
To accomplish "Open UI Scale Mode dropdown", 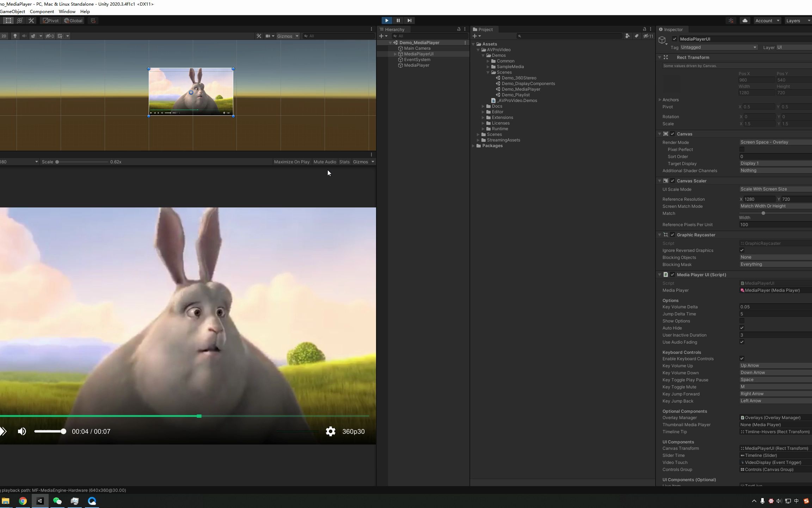I will point(775,189).
